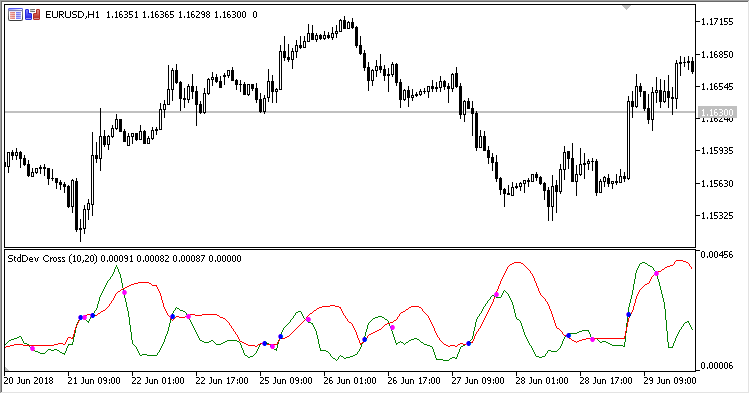
Task: Click the 27 Jun 09:00 time label
Action: pyautogui.click(x=478, y=381)
